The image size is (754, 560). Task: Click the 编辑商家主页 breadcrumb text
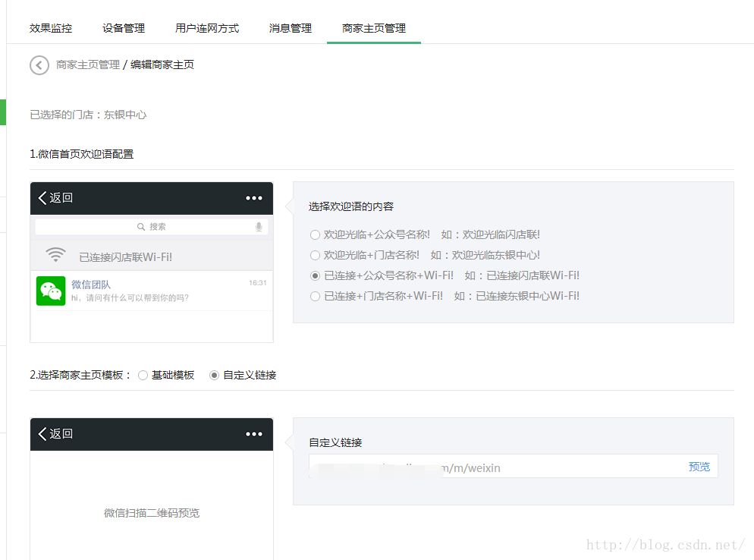[162, 64]
